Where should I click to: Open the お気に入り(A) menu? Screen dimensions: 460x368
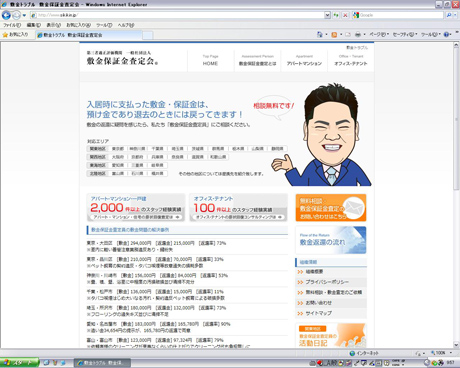pos(78,25)
